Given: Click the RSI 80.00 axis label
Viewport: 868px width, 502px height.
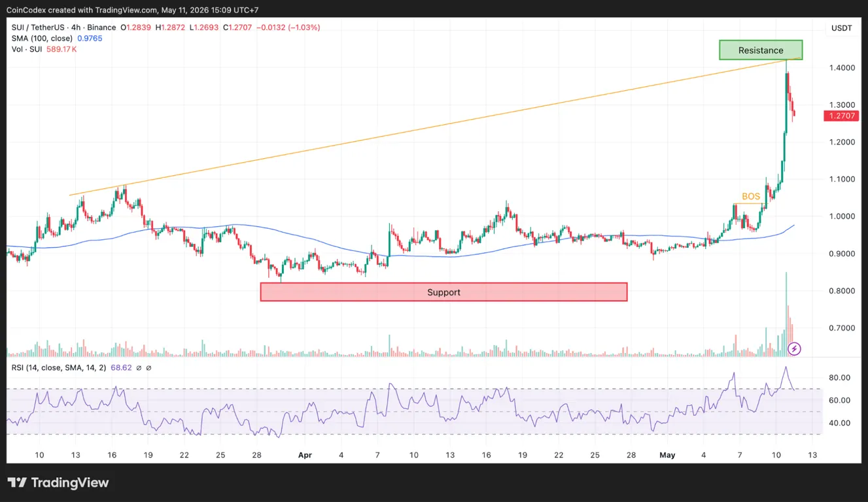Looking at the screenshot, I should coord(840,378).
